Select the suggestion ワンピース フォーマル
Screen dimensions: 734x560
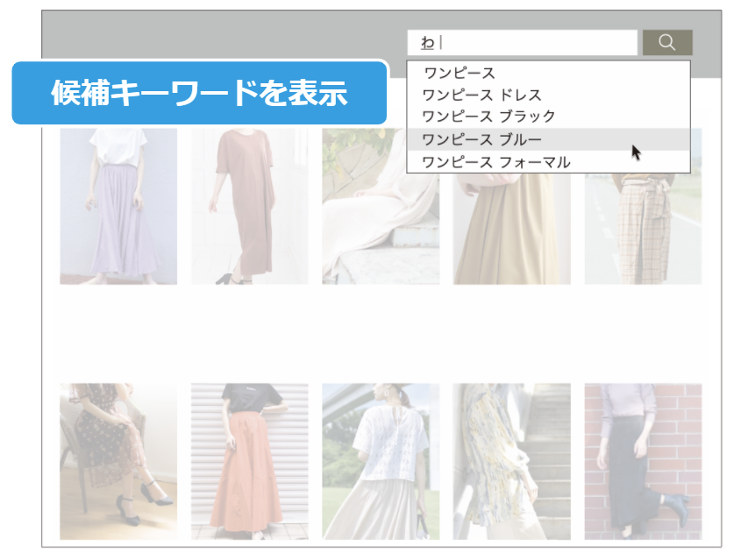point(495,162)
